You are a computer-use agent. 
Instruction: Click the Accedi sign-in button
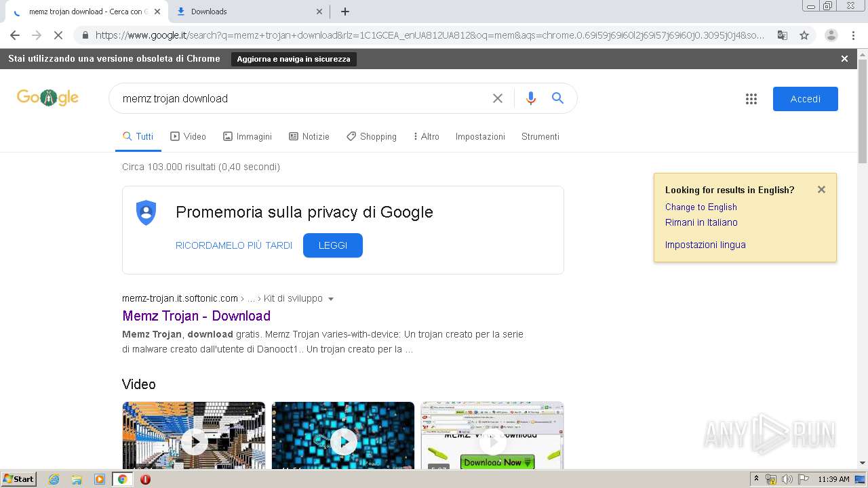(806, 99)
